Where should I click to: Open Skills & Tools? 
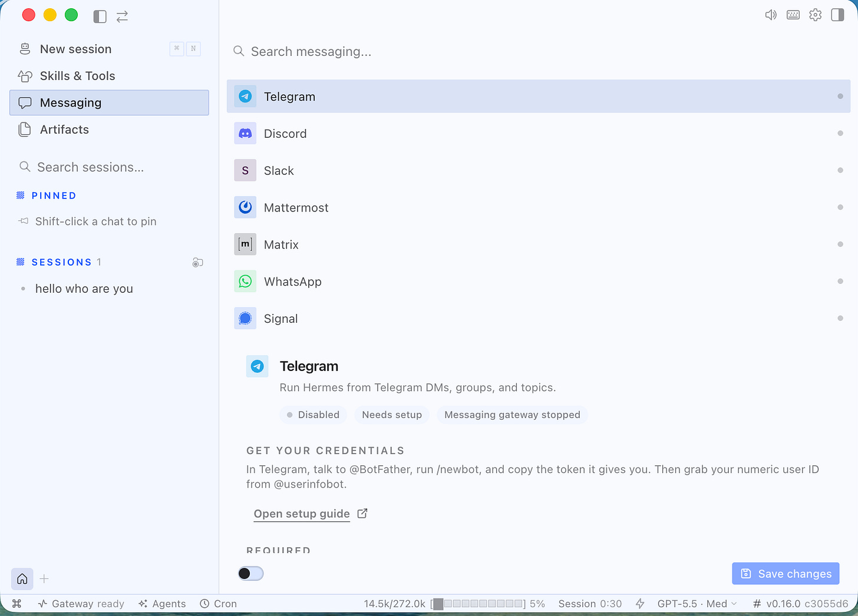coord(109,76)
